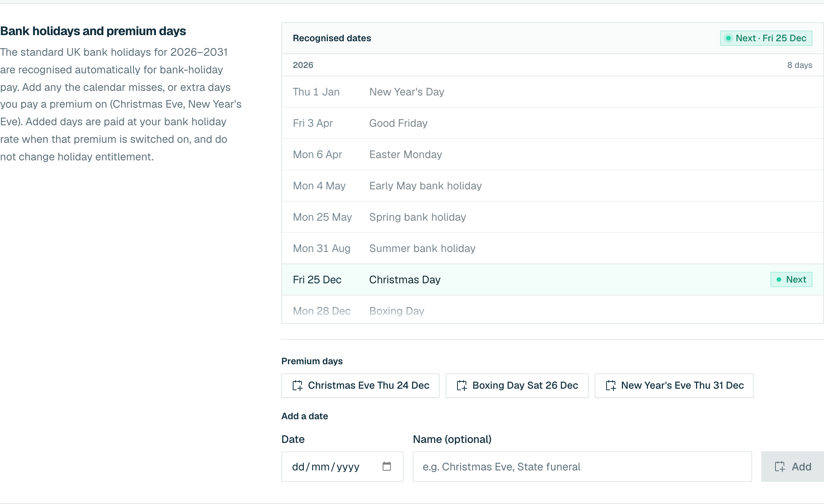Screen dimensions: 824x504
Task: Click the 'Premium days' section label
Action: pyautogui.click(x=312, y=361)
